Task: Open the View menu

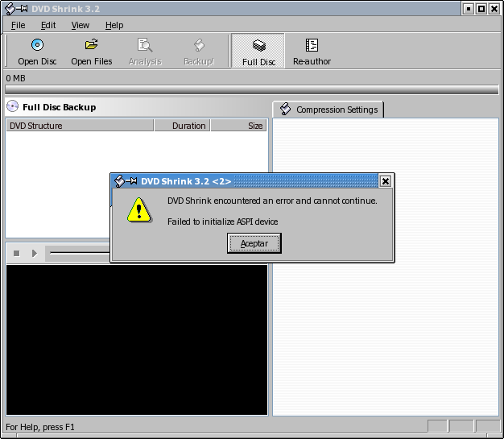Action: pyautogui.click(x=81, y=25)
